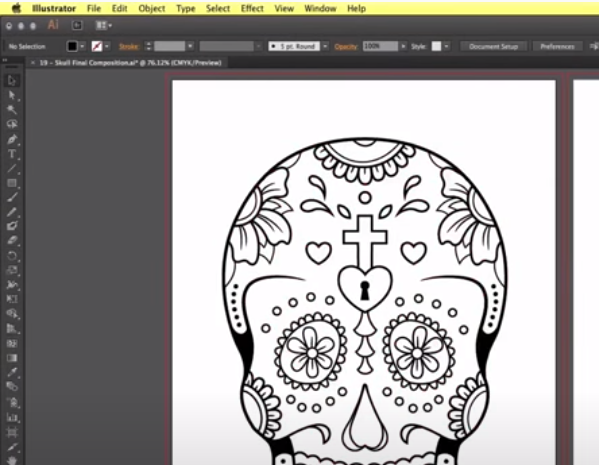Screen dimensions: 599x465
Task: Open the Window menu
Action: tap(320, 8)
